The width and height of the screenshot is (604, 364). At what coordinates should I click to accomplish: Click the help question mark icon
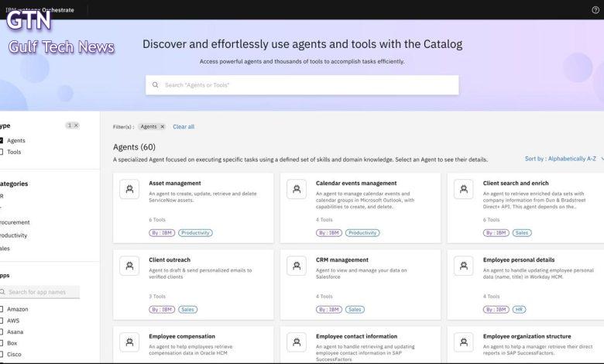click(x=595, y=10)
